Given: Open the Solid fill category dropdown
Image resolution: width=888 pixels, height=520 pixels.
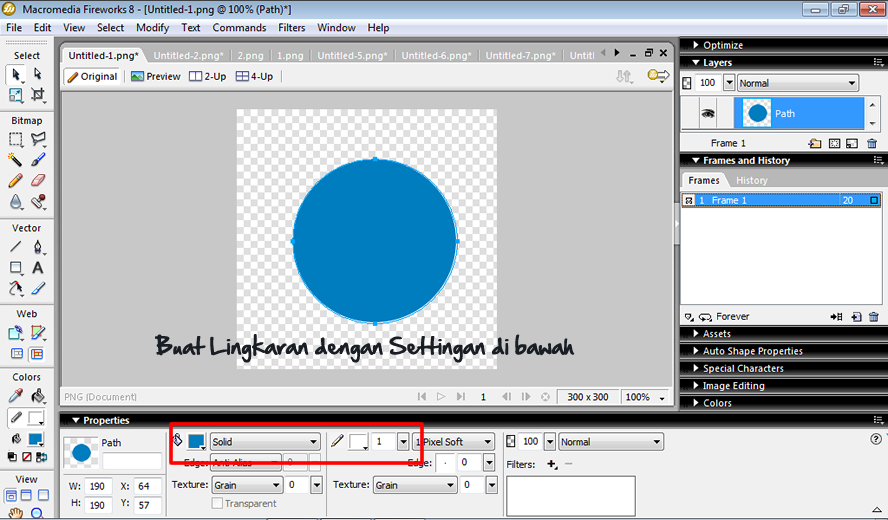Looking at the screenshot, I should pyautogui.click(x=265, y=442).
